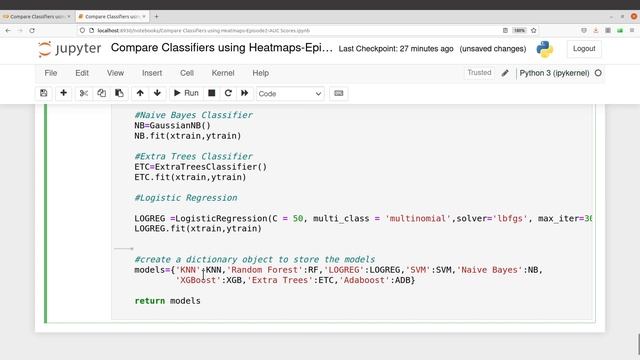The height and width of the screenshot is (360, 640).
Task: Cut selected cells with the scissors icon
Action: click(84, 93)
